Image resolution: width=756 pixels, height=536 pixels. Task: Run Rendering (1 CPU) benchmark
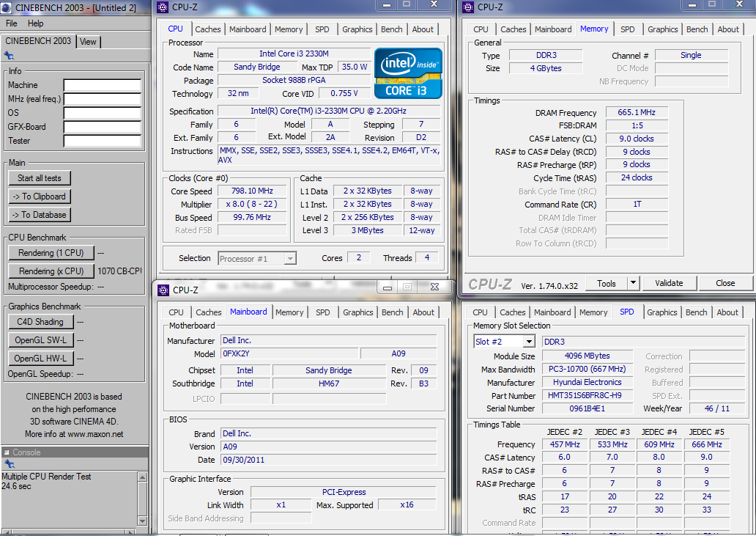(x=51, y=253)
